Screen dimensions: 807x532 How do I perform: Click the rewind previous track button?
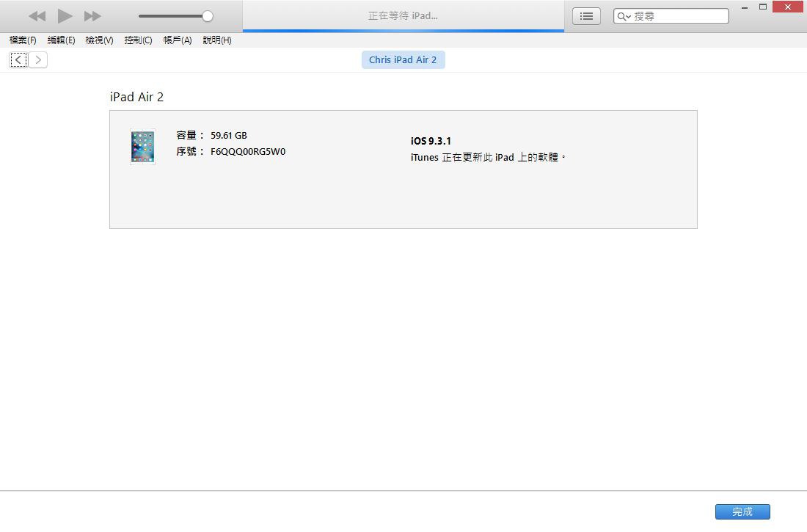click(x=37, y=16)
